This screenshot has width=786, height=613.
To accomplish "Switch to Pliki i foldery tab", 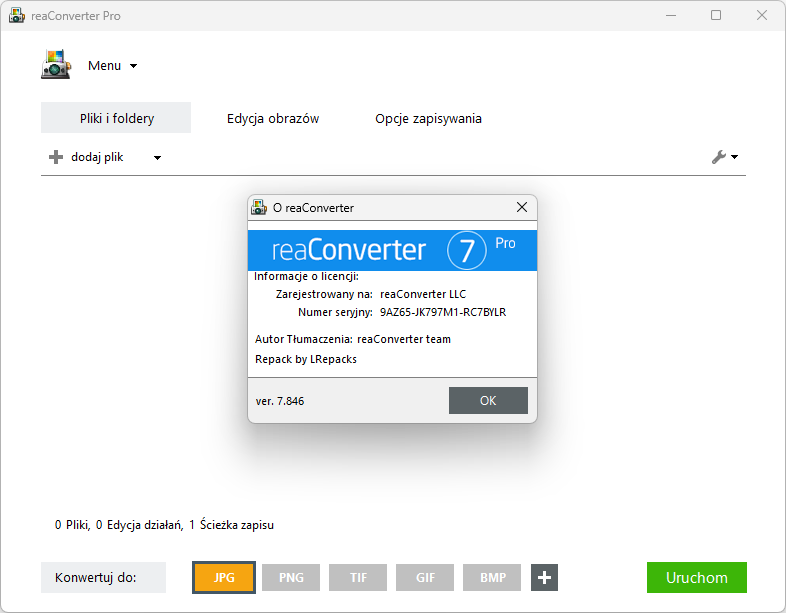I will coord(116,118).
